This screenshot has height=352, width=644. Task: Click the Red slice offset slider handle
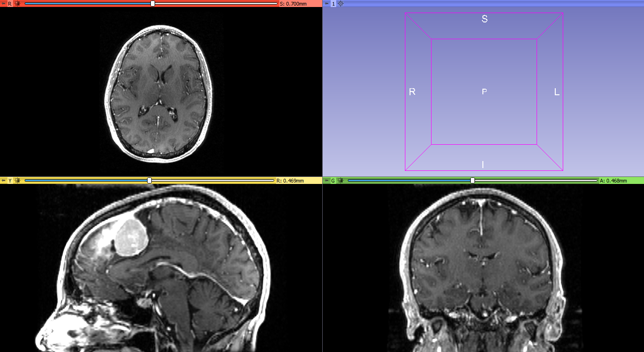153,3
